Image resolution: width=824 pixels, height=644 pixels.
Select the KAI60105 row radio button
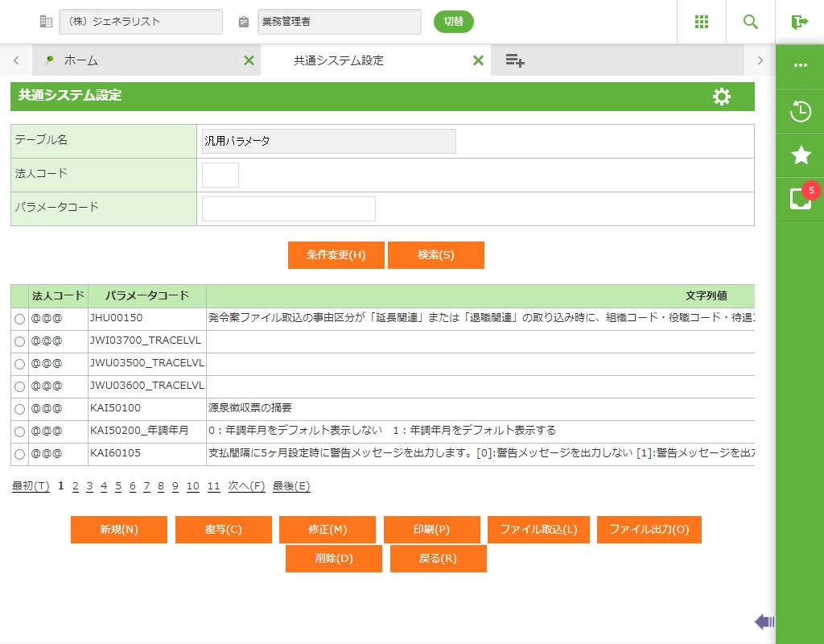point(19,454)
